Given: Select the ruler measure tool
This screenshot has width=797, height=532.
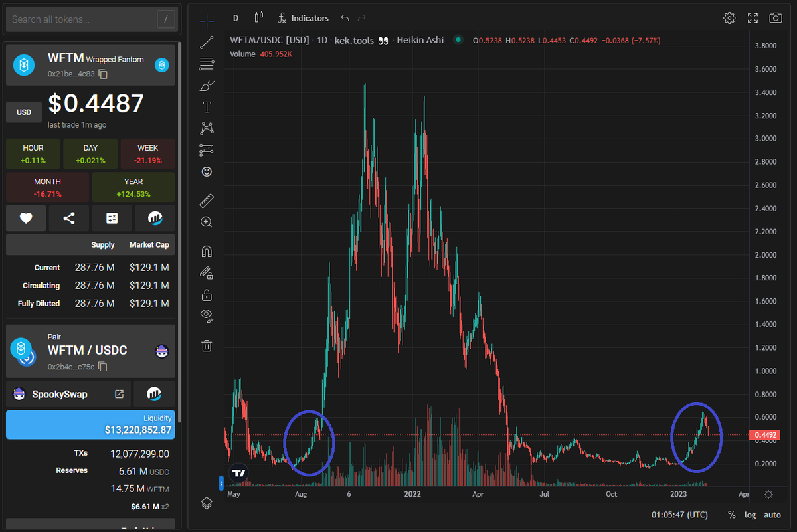Looking at the screenshot, I should (207, 200).
